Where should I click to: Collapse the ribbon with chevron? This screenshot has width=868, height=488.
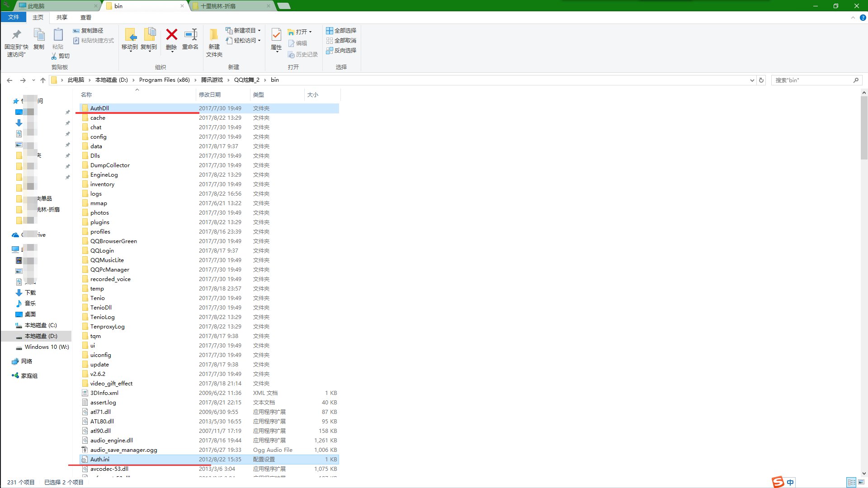853,18
